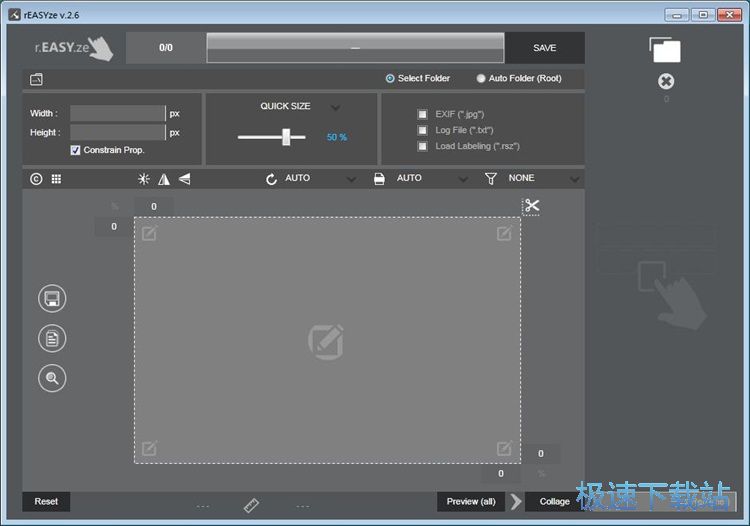Click the filter funnel icon
750x526 pixels.
(x=491, y=179)
